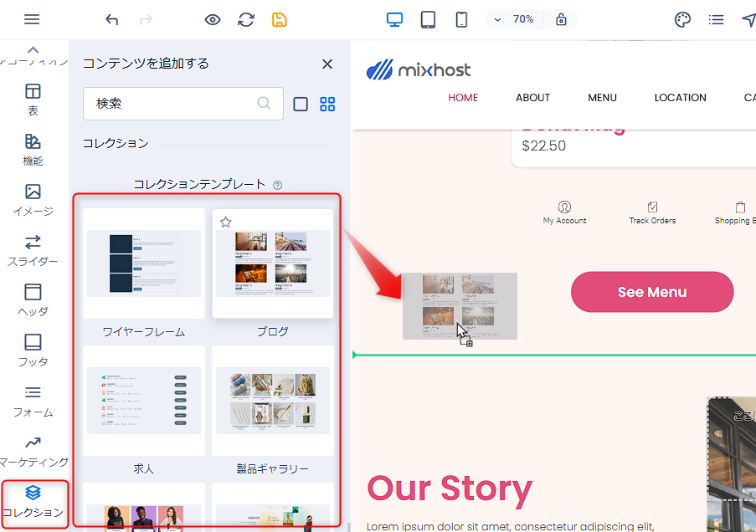Click the undo arrow icon
The width and height of the screenshot is (756, 532).
(x=112, y=19)
